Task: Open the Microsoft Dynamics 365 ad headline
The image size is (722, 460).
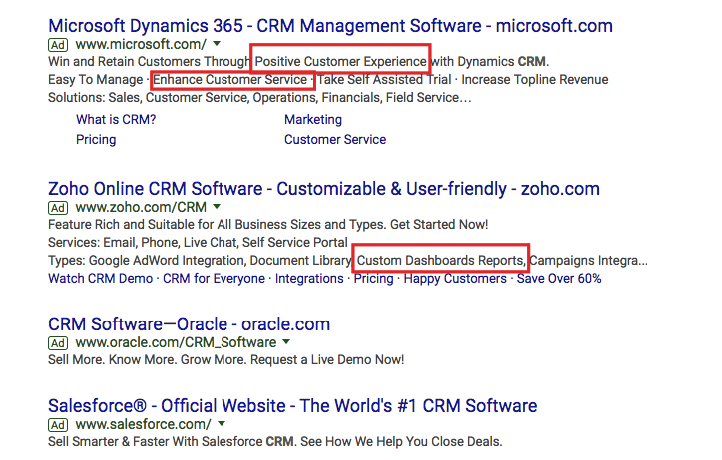Action: pos(330,25)
